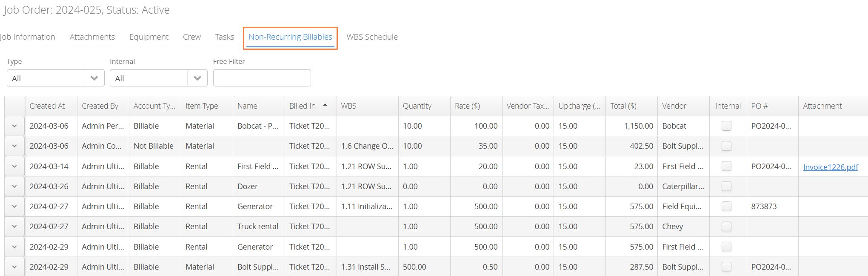Image resolution: width=868 pixels, height=276 pixels.
Task: Open the Job Information tab
Action: click(x=28, y=37)
